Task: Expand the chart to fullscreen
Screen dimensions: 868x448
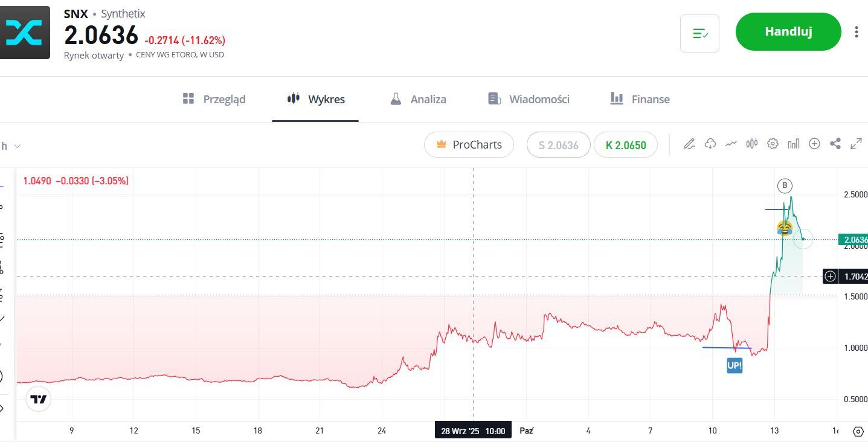Action: (x=856, y=144)
